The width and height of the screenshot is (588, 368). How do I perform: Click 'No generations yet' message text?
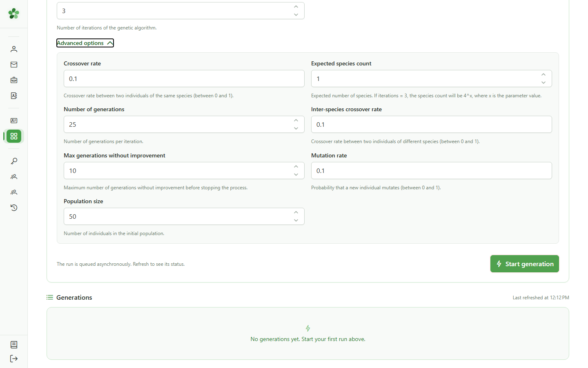[308, 339]
